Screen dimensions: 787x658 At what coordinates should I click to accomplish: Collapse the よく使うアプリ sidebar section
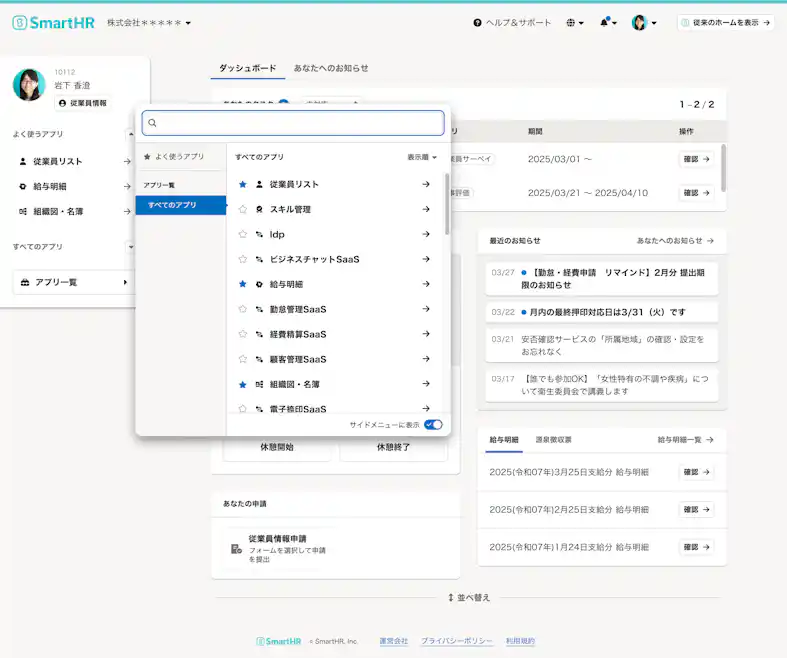point(130,134)
